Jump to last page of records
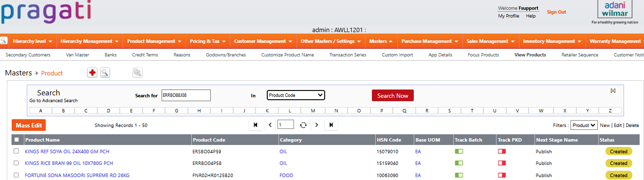 coord(331,125)
